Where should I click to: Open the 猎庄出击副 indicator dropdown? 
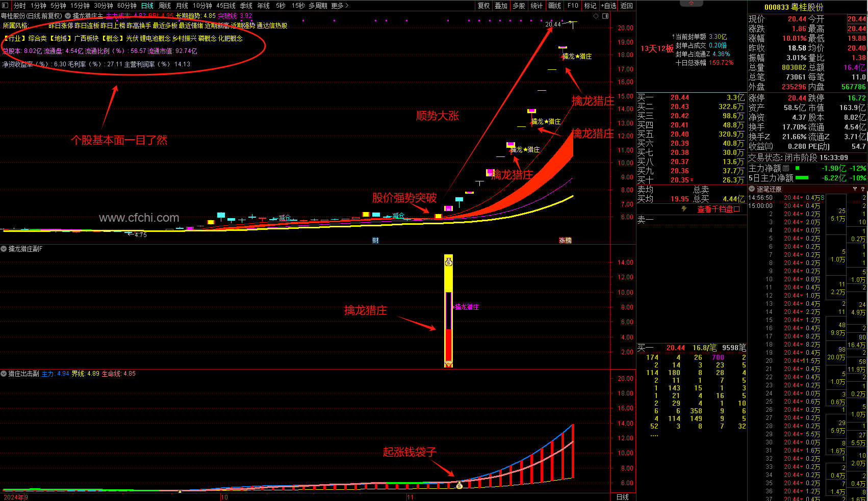(x=4, y=374)
